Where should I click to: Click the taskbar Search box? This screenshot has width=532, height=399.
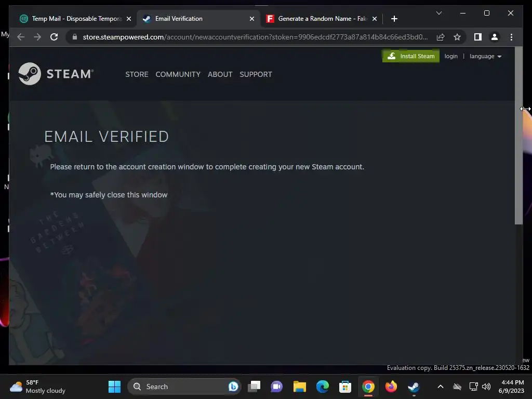point(184,387)
